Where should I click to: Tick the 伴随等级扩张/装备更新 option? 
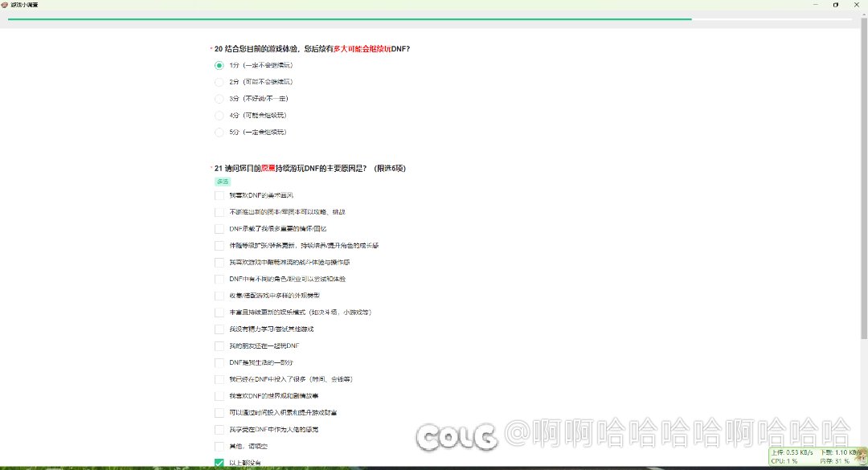pos(219,246)
